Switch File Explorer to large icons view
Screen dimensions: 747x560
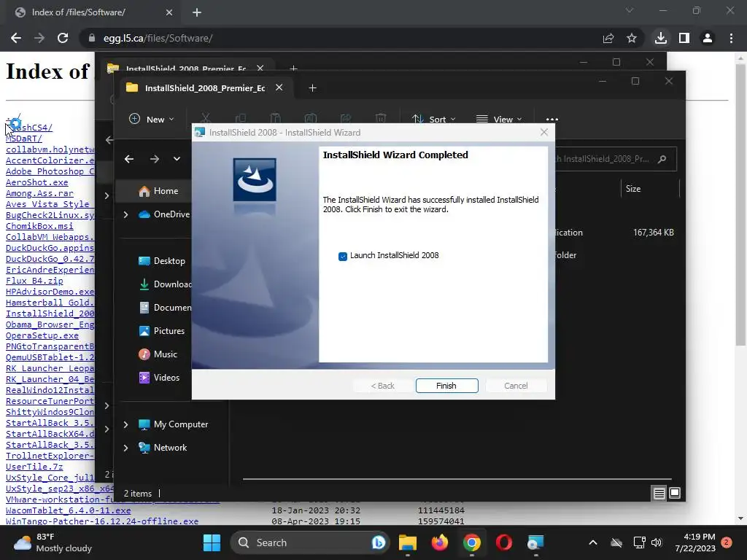click(x=675, y=494)
